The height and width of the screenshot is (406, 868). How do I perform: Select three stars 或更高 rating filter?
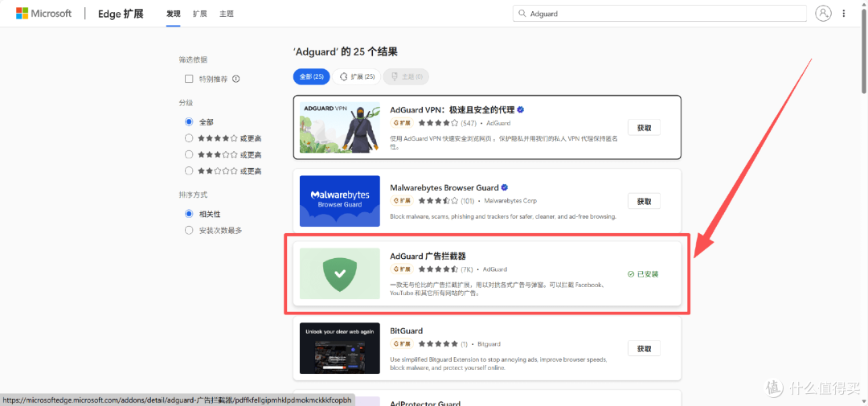coord(189,154)
